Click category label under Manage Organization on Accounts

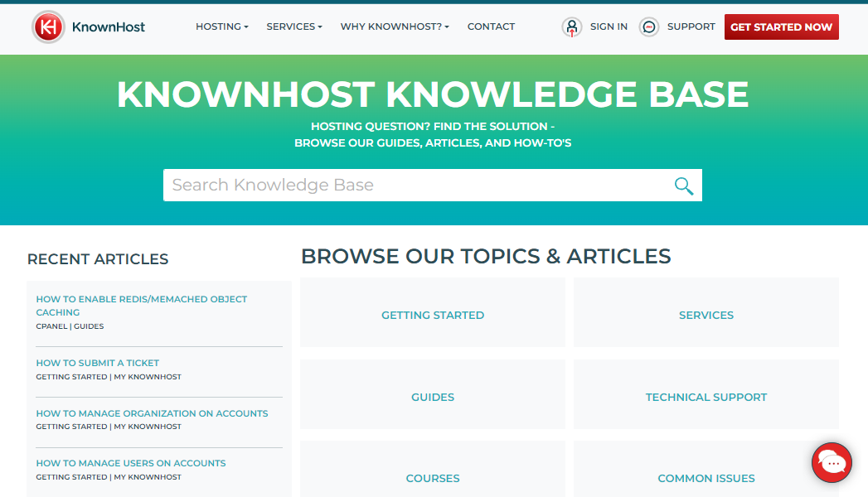(109, 427)
